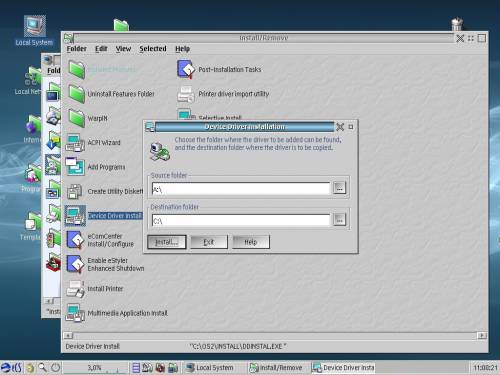Open the eComCenter Install/Configure icon
This screenshot has height=375, width=500.
point(75,240)
